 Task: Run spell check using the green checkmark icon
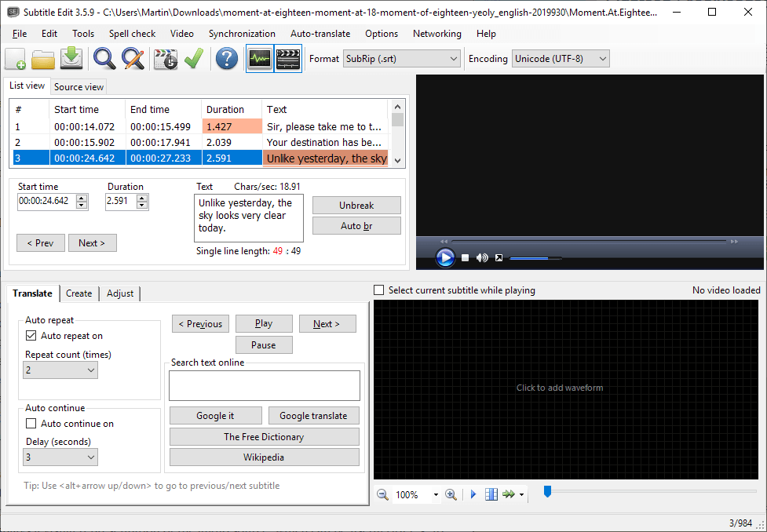193,59
